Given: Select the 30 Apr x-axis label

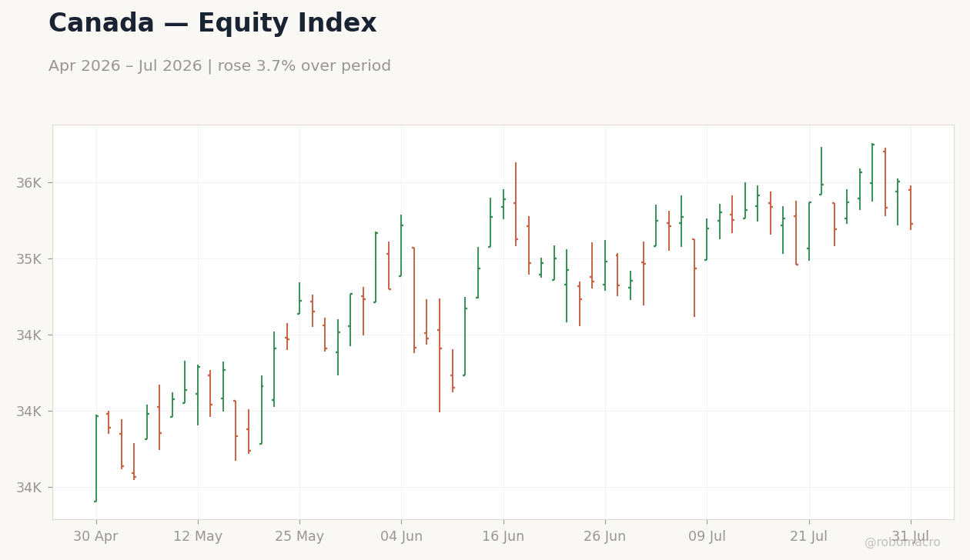Looking at the screenshot, I should click(95, 537).
